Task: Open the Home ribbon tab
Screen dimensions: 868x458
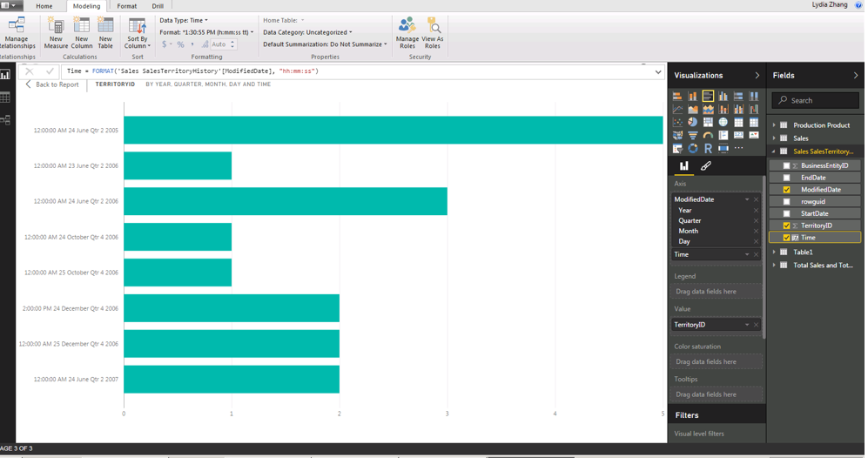Action: [x=44, y=6]
